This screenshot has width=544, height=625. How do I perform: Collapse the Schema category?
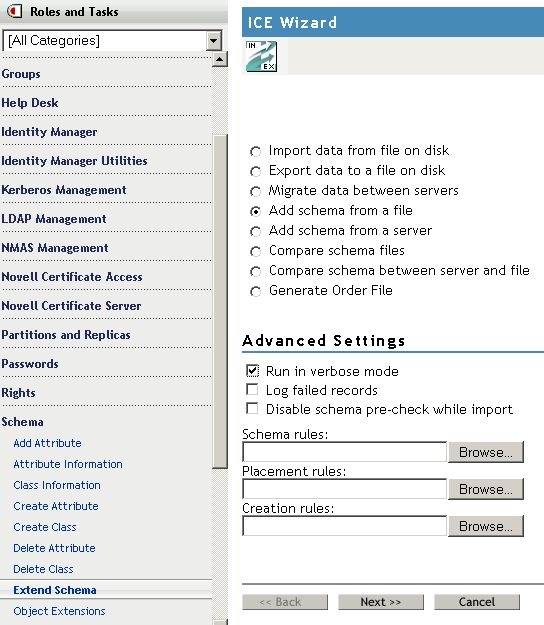[22, 422]
